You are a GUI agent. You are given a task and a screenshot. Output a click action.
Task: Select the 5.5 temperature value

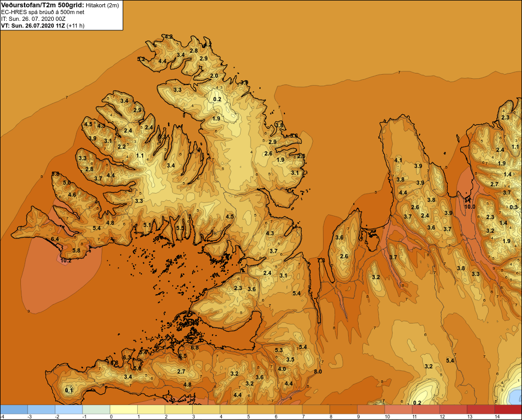(180, 228)
